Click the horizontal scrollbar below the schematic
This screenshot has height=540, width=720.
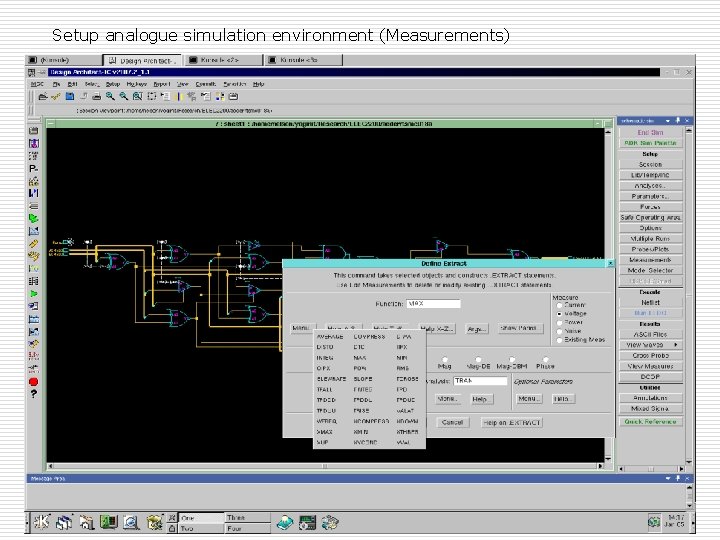(320, 467)
